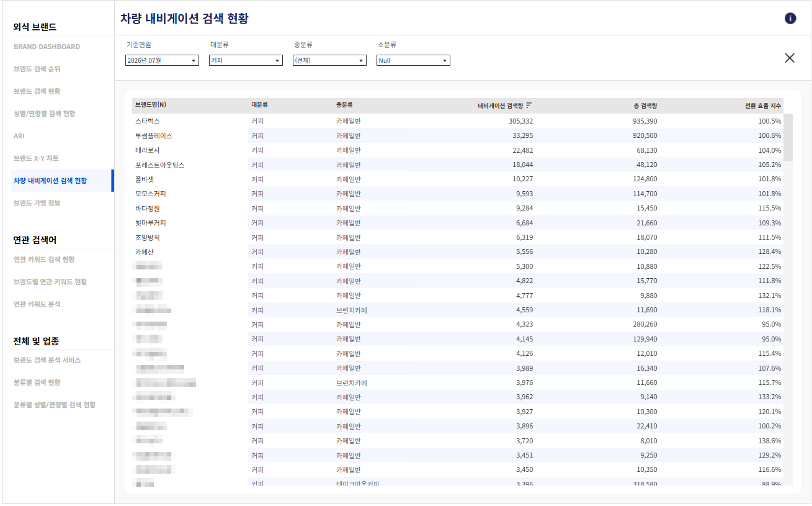
Task: Select the 투썸플레이스 brand name
Action: coord(153,136)
